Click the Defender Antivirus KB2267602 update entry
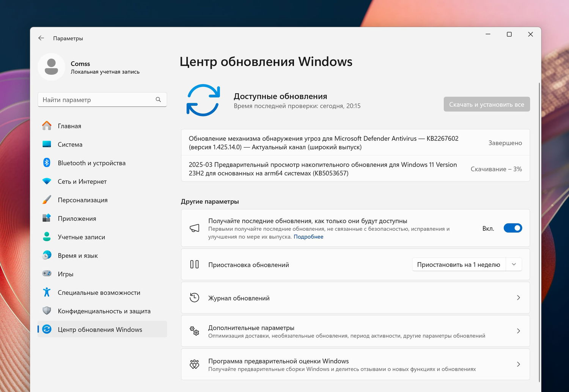This screenshot has height=392, width=569. pos(355,143)
